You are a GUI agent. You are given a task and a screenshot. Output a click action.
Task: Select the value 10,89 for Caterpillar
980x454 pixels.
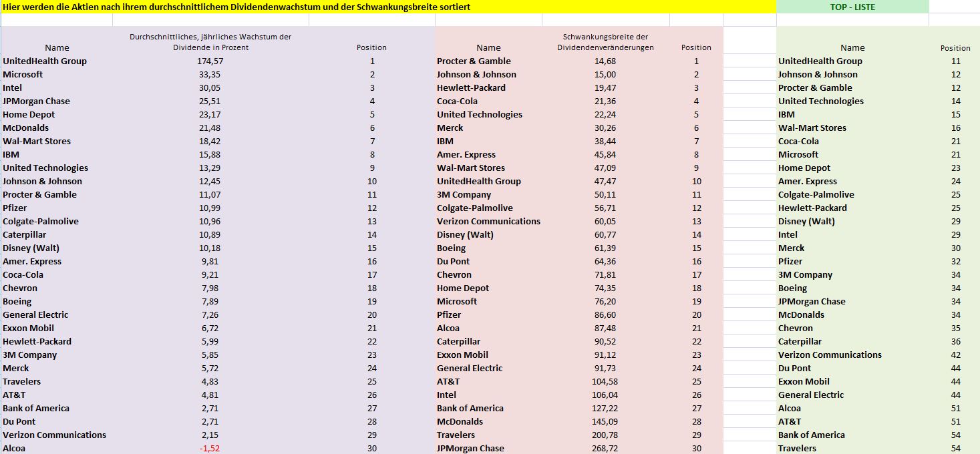pos(210,234)
